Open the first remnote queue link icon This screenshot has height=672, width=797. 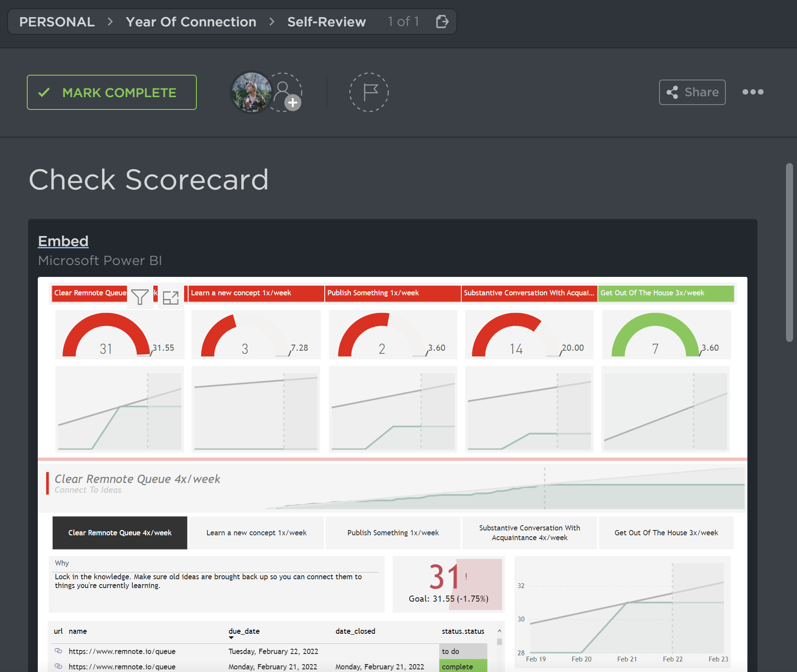[x=58, y=651]
